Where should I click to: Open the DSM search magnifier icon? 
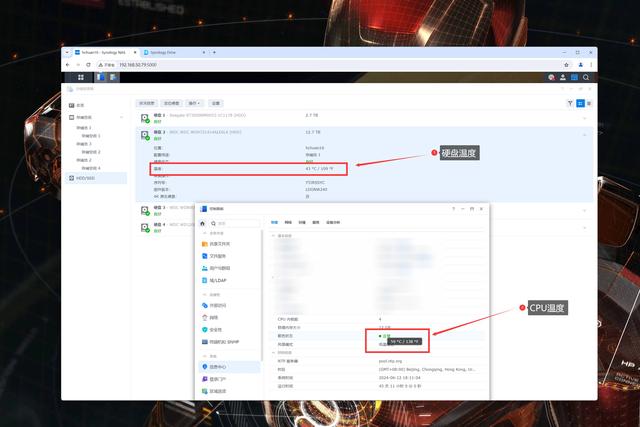click(586, 77)
